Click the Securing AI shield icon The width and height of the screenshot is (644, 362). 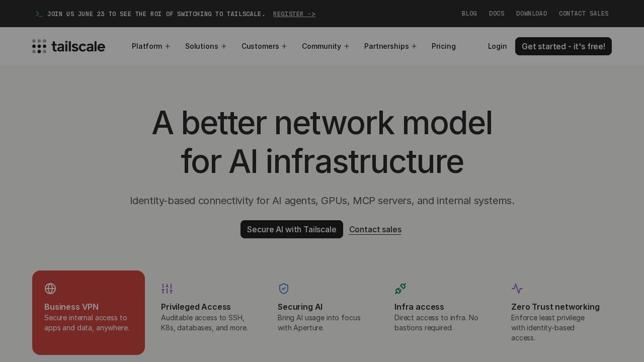(x=284, y=289)
